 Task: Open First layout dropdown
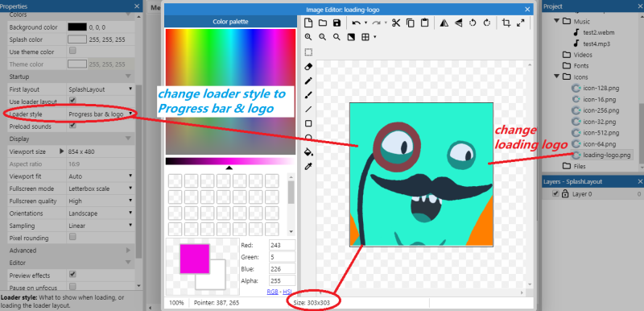101,89
